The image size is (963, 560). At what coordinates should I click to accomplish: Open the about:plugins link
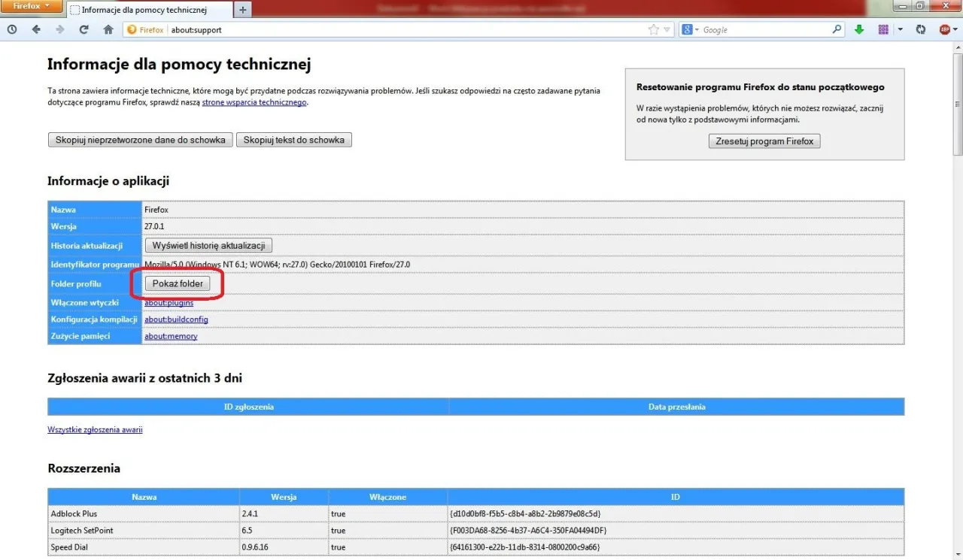point(170,302)
